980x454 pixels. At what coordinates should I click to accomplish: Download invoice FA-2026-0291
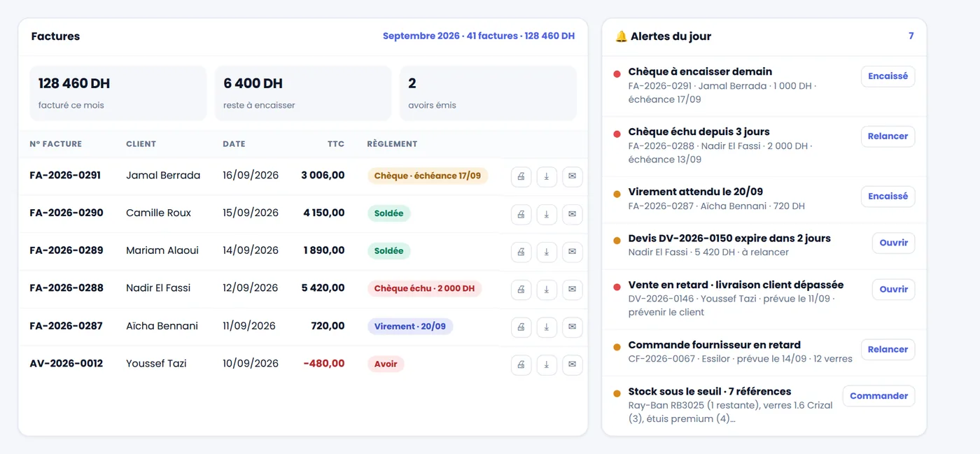[x=547, y=176]
